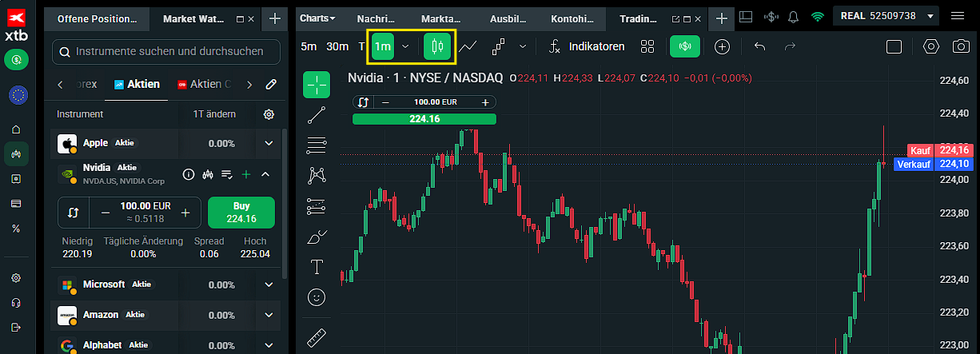The height and width of the screenshot is (354, 980).
Task: Select the 1m timeframe
Action: [x=383, y=46]
